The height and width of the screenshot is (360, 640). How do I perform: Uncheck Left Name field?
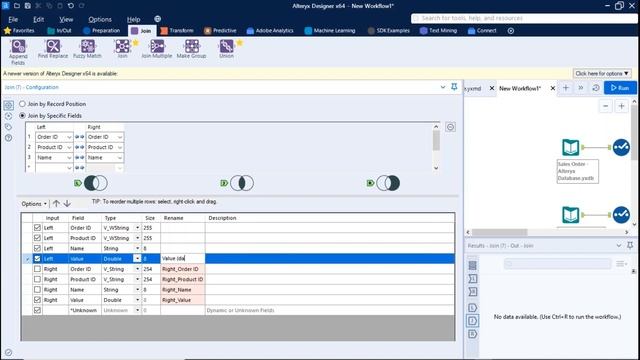click(37, 248)
